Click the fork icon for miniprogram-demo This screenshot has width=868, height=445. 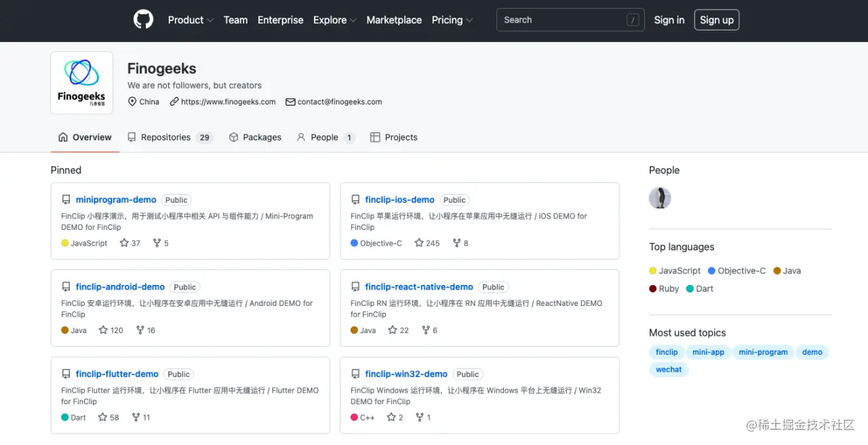[157, 243]
